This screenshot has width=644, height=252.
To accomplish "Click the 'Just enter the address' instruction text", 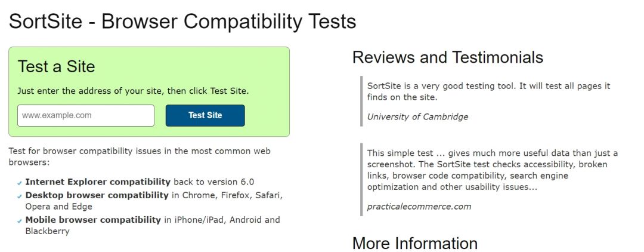I will [133, 91].
